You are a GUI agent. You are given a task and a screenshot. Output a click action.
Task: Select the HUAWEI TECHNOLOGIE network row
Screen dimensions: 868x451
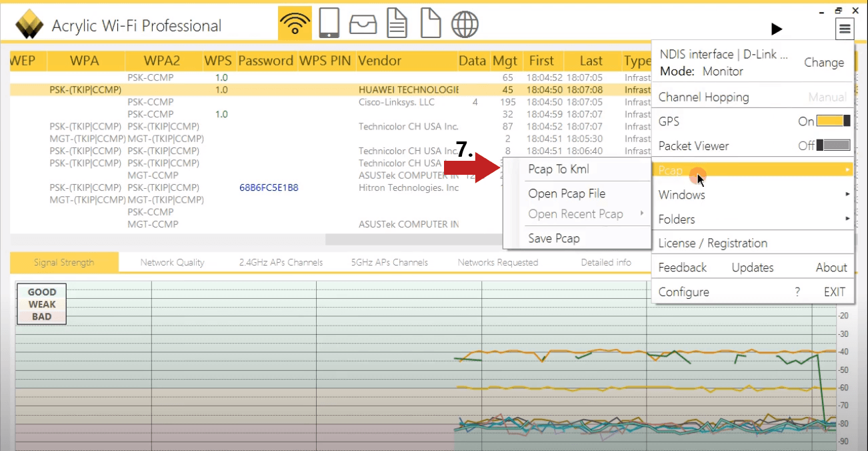[x=331, y=89]
